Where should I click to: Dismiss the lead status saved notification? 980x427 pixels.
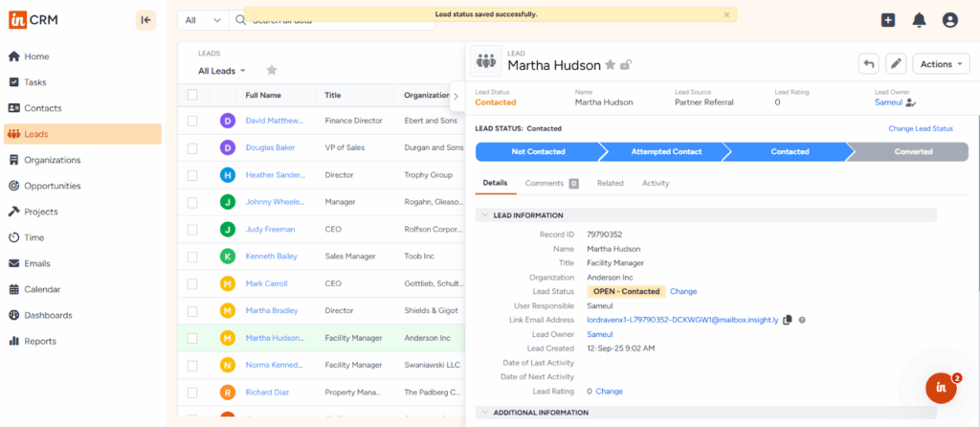coord(726,14)
